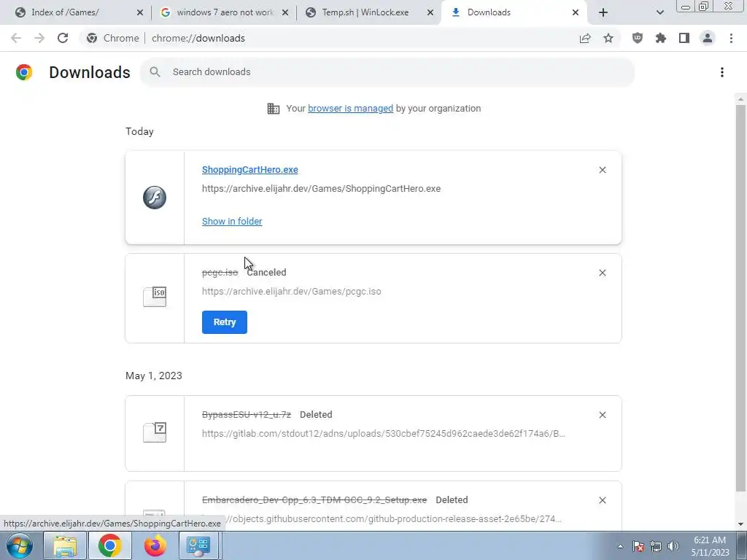Click the forward navigation arrow

39,38
